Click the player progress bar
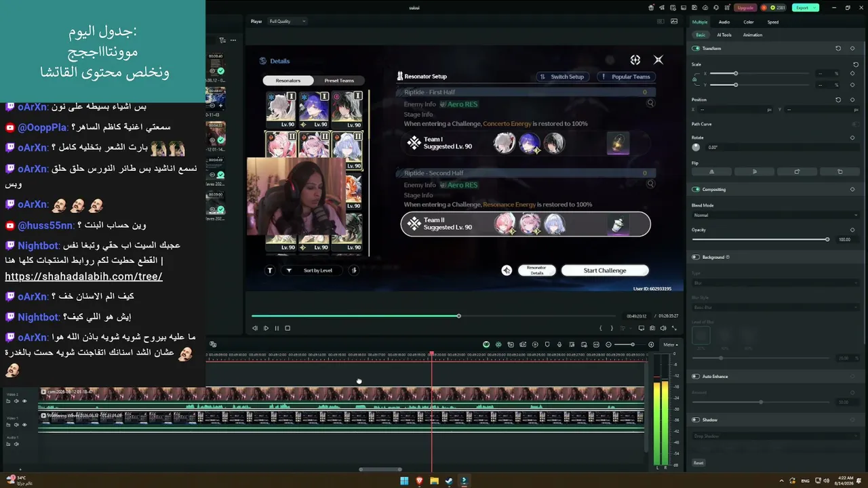Viewport: 868px width, 488px height. point(433,316)
